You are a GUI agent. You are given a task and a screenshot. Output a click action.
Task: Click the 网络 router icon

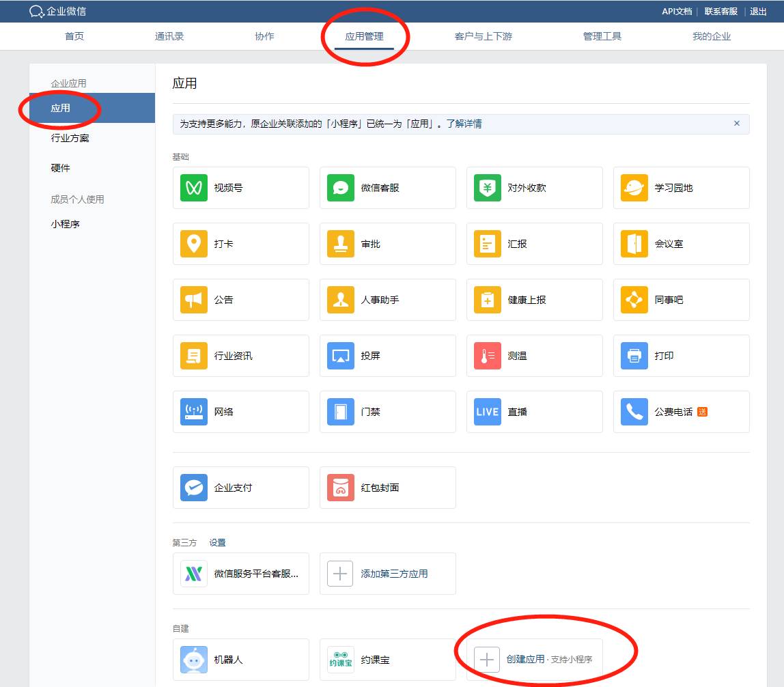coord(193,412)
